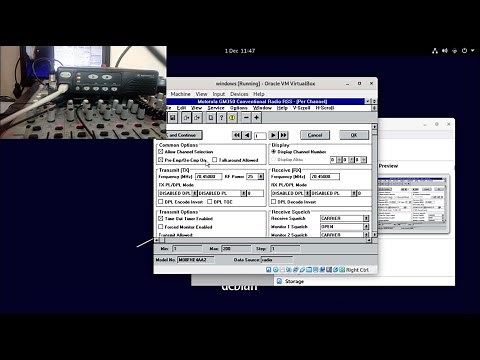Enable the Forced Monitor Enabled checkbox

click(x=161, y=227)
